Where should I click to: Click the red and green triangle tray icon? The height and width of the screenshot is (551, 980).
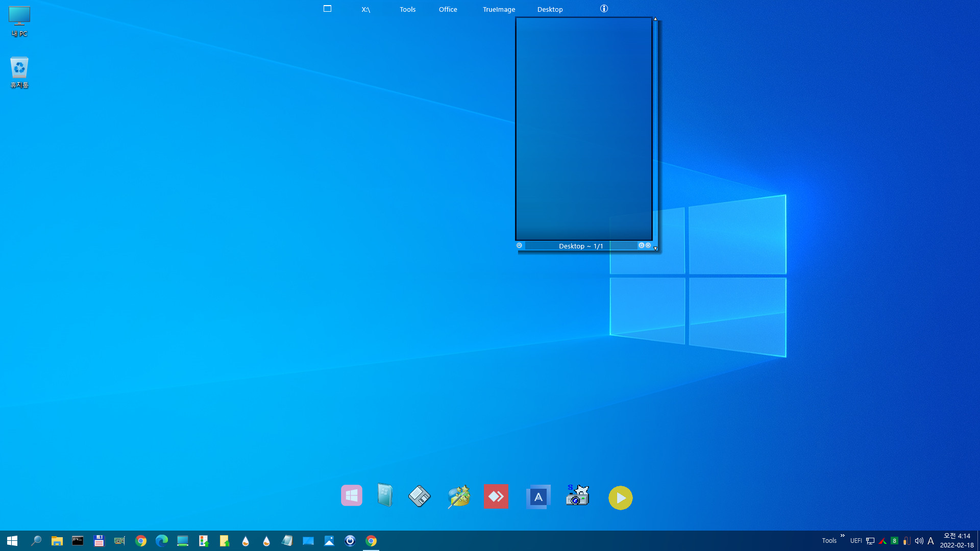[x=883, y=541]
